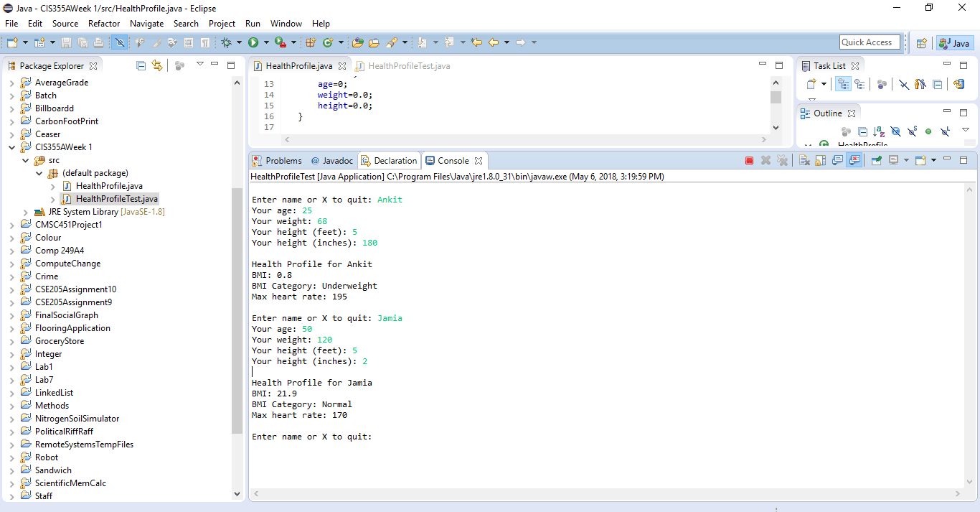
Task: Click the Last Edit Location icon
Action: (476, 42)
